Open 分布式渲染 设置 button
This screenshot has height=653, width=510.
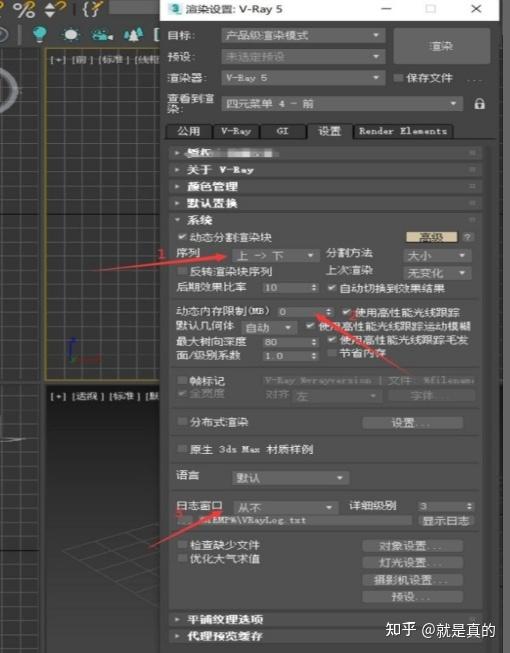pos(412,423)
